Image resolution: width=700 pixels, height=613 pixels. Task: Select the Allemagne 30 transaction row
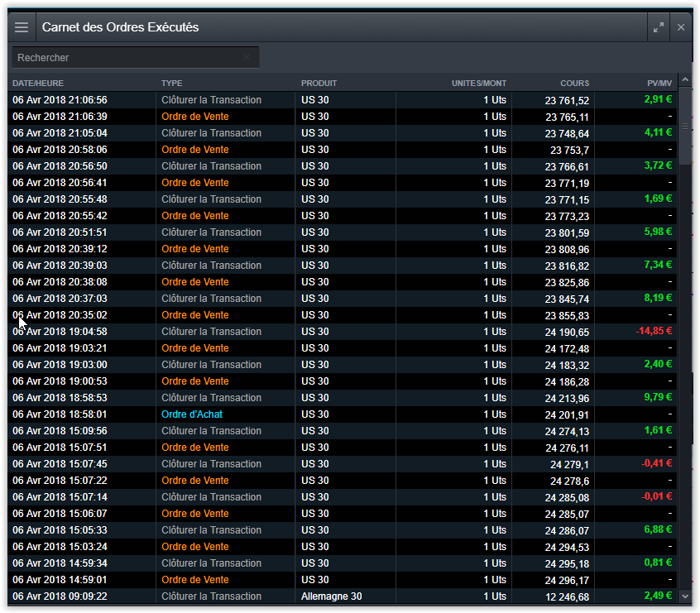pyautogui.click(x=343, y=596)
